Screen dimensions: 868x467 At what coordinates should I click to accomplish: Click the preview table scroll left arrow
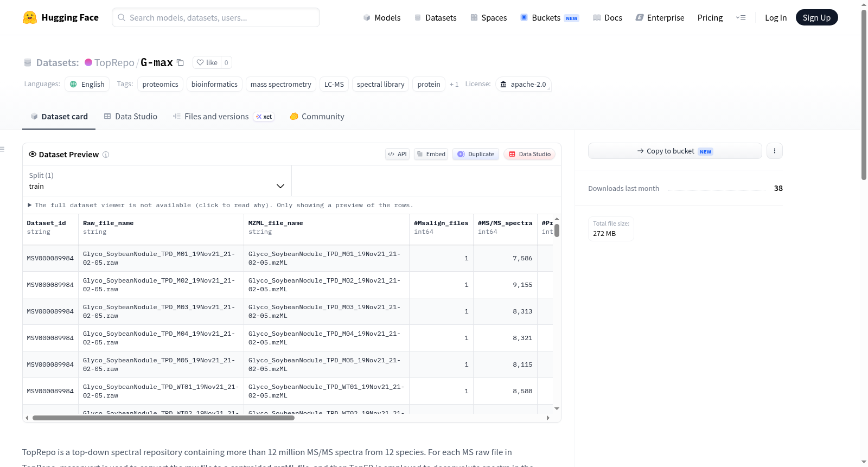[27, 418]
